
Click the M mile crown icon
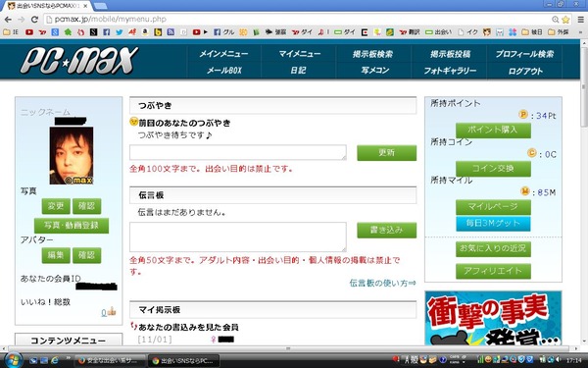(525, 191)
